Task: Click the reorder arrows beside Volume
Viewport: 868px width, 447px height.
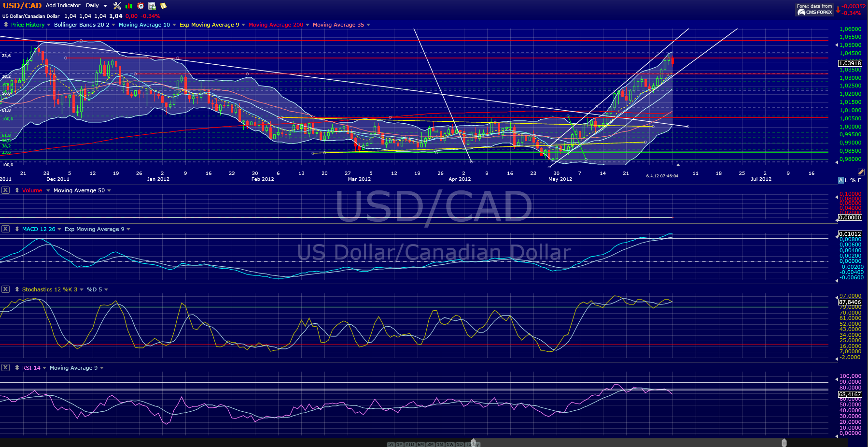Action: point(17,190)
